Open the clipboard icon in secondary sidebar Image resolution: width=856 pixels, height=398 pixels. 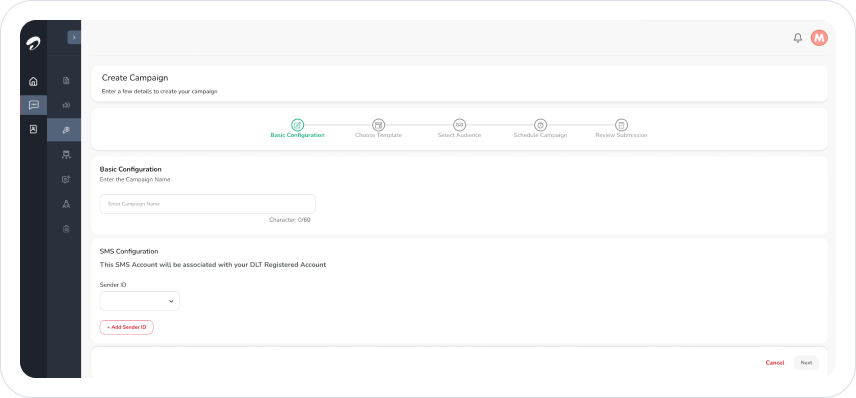tap(66, 229)
